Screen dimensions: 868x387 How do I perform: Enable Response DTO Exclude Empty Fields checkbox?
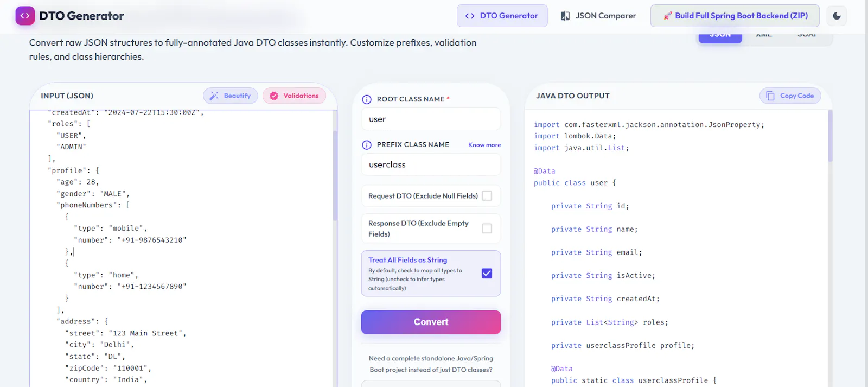click(487, 229)
